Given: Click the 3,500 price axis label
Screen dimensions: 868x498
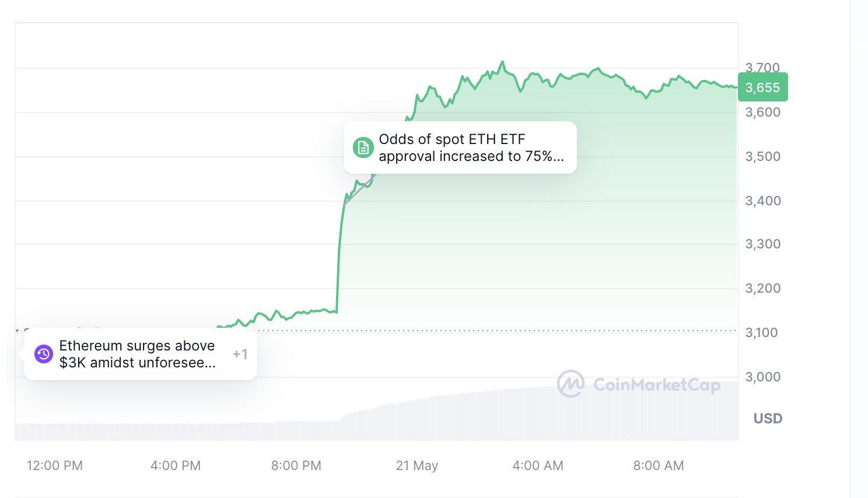Looking at the screenshot, I should tap(763, 156).
